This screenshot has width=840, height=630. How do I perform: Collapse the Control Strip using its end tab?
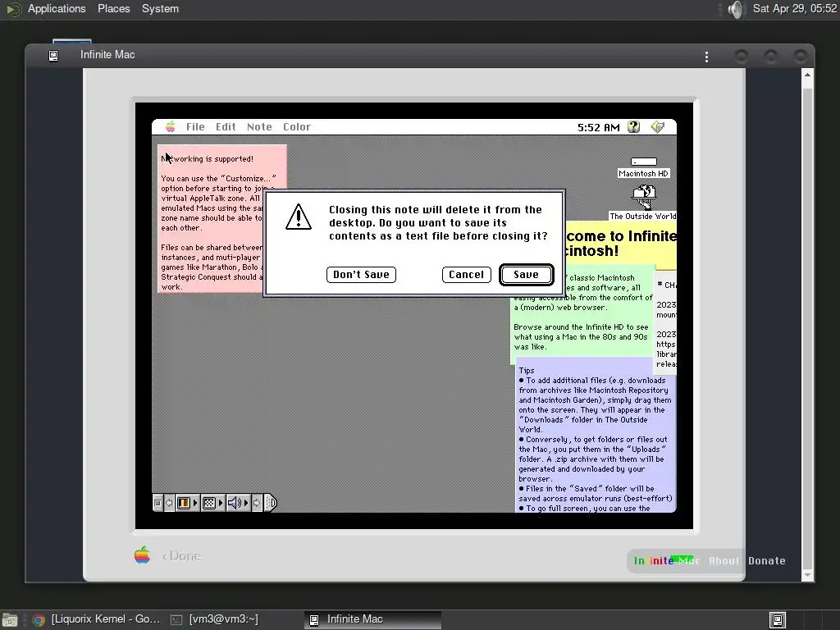coord(271,503)
